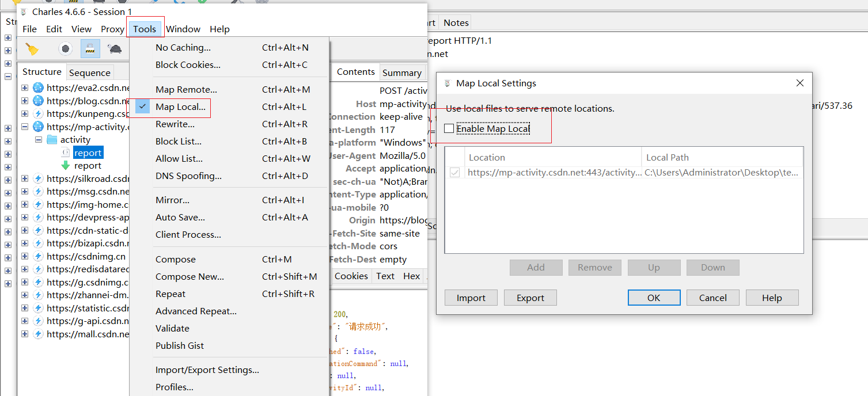
Task: Click the lightning icon beside https://redisdatarec host
Action: (x=38, y=269)
